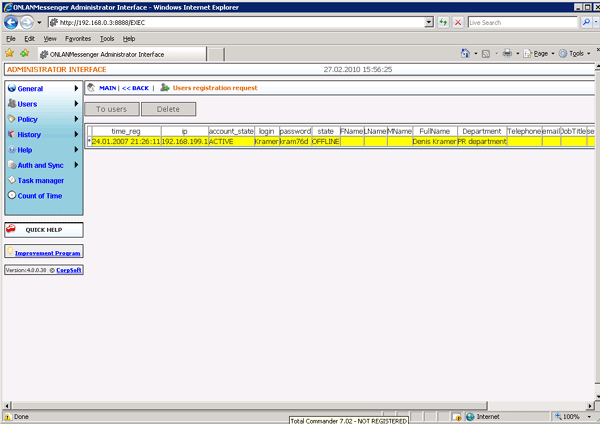This screenshot has width=600, height=424.
Task: Open the Edit menu
Action: coord(29,39)
